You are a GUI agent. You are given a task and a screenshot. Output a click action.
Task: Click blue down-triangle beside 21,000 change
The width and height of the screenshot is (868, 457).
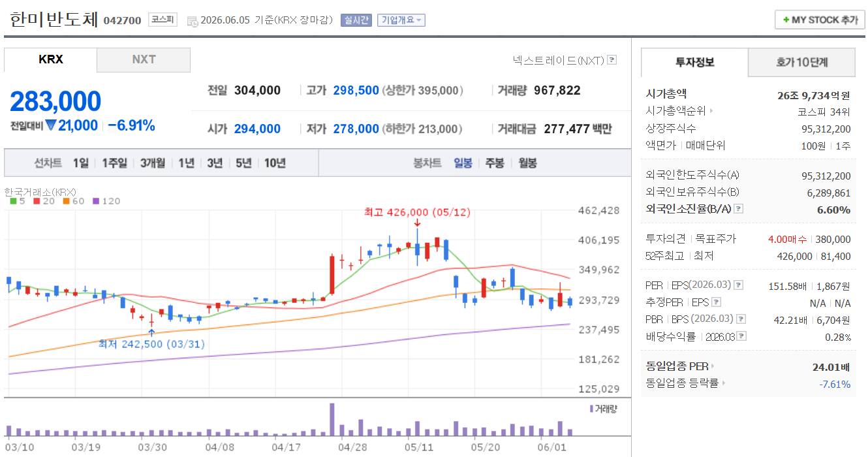[50, 125]
